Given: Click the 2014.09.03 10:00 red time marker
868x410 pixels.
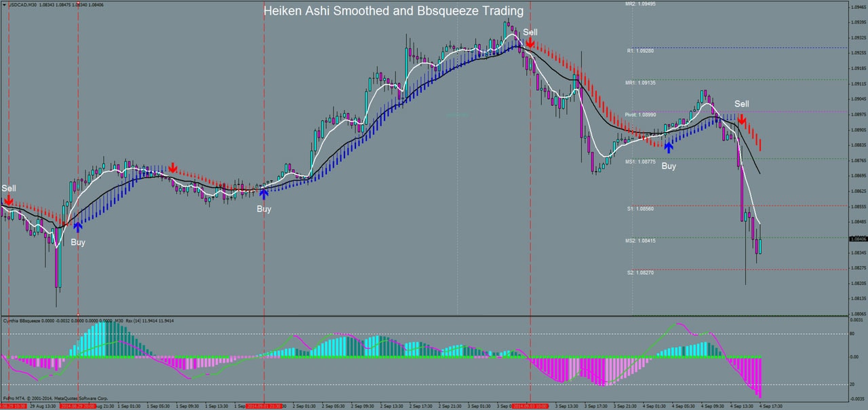Looking at the screenshot, I should 530,406.
